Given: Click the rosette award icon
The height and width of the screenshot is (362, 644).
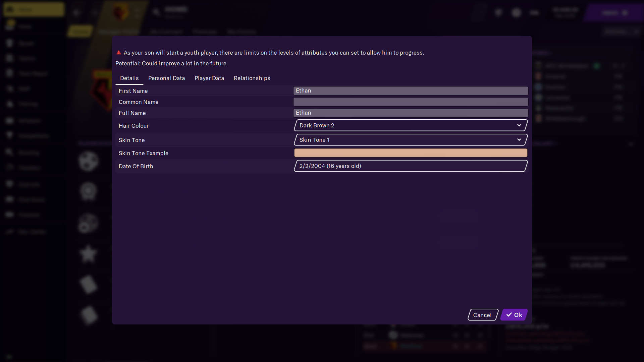Looking at the screenshot, I should (x=88, y=191).
